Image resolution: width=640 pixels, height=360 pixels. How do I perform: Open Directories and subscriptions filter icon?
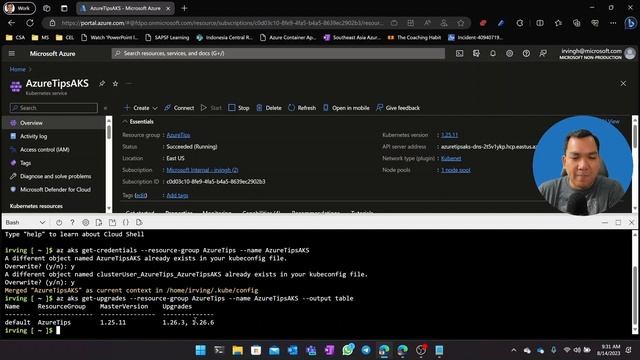click(x=476, y=53)
